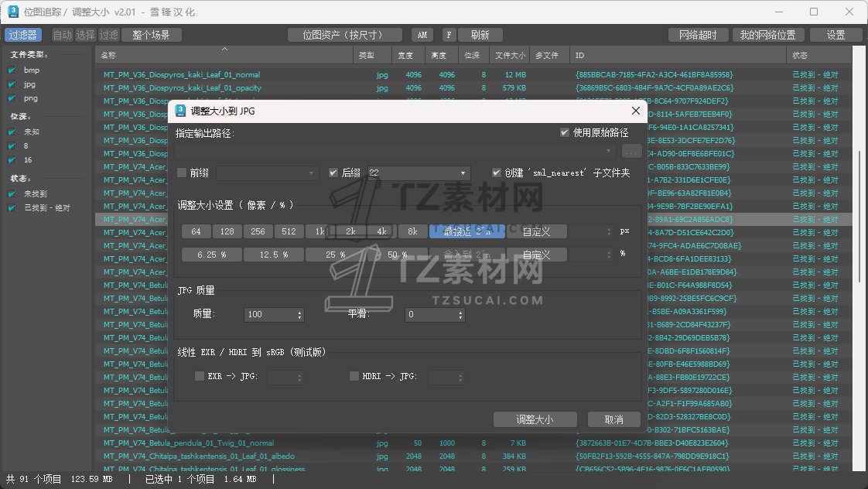Select the 50 % resize preset

(x=395, y=254)
